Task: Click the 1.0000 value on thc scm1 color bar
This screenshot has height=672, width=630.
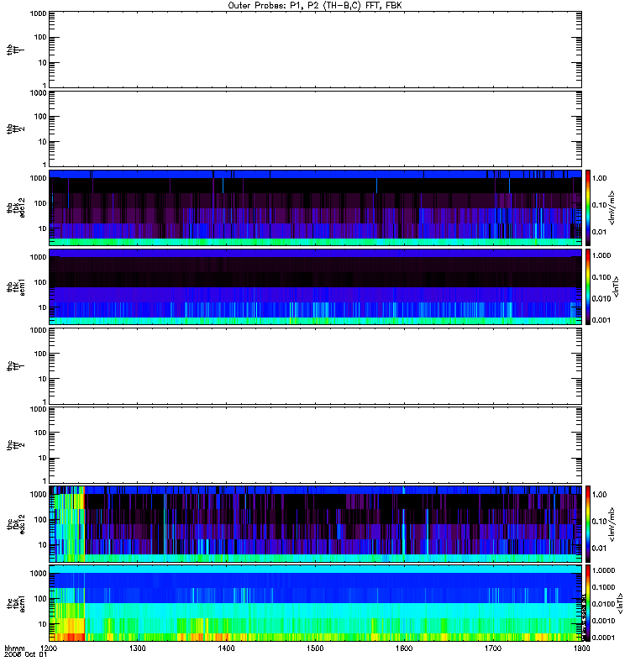Action: point(603,570)
